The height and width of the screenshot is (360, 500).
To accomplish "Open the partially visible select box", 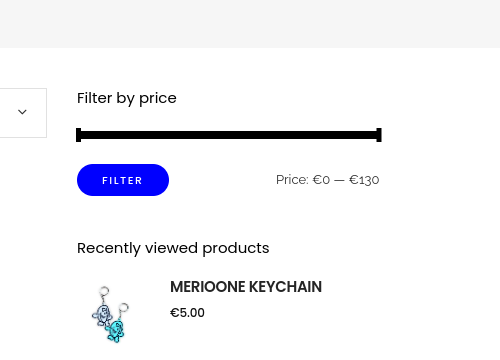I will click(x=23, y=113).
